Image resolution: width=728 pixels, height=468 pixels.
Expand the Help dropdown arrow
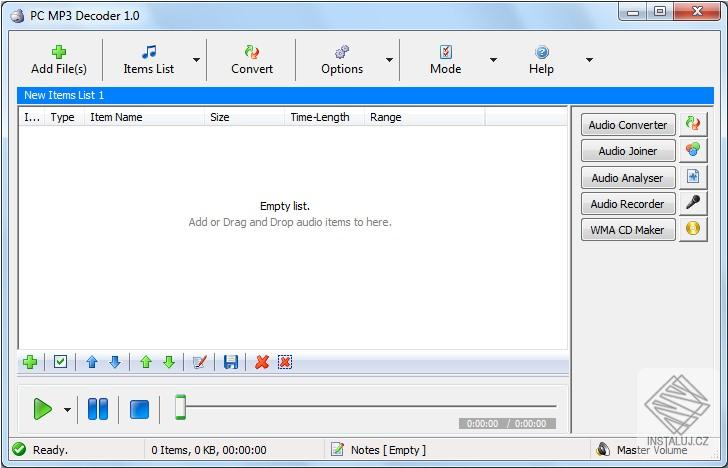coord(589,60)
